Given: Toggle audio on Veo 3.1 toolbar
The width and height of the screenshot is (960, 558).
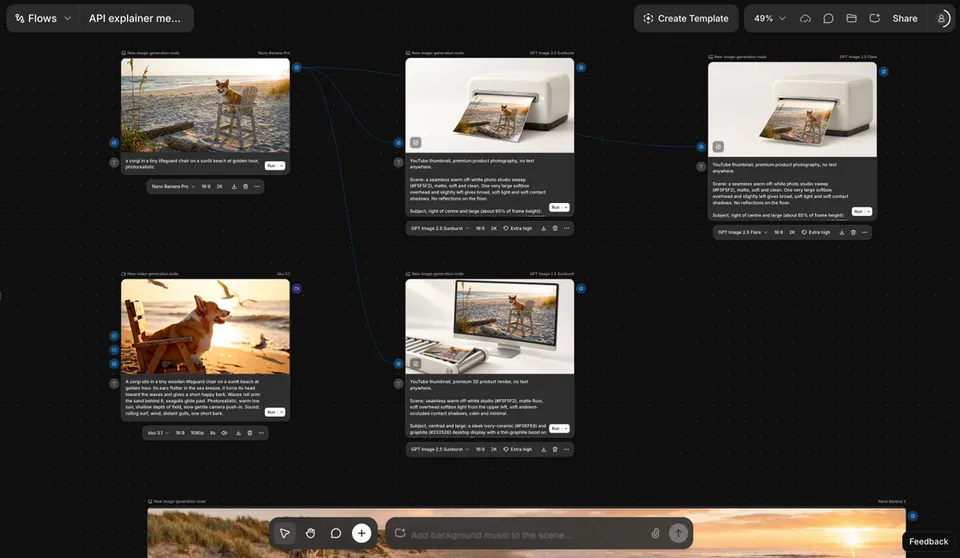Looking at the screenshot, I should click(x=225, y=433).
